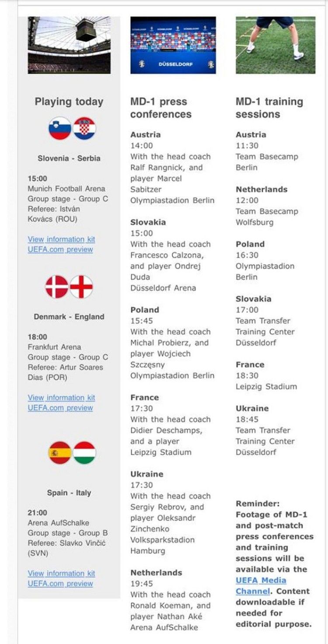Screen dimensions: 328x644
Task: Open the Düsseldorf press room image
Action: point(173,45)
